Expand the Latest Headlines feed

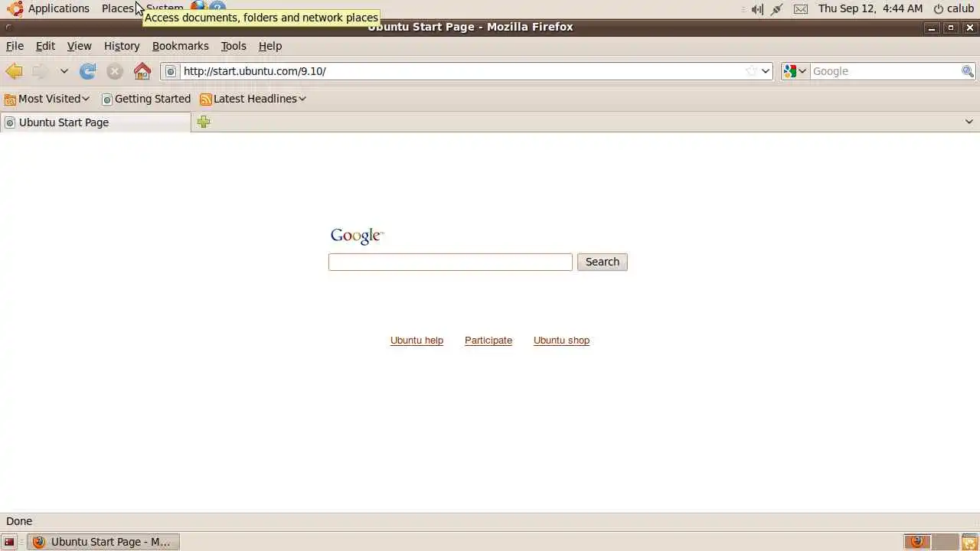[x=253, y=99]
